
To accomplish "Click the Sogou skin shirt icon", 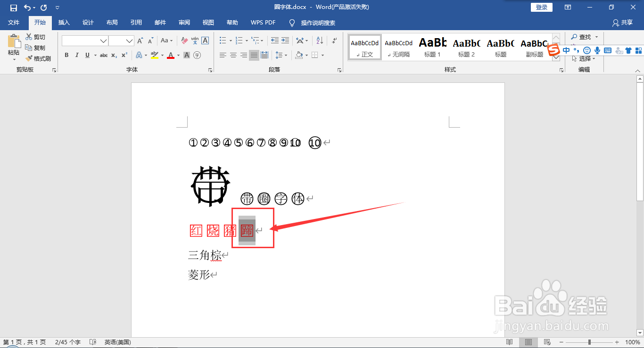I will [628, 50].
